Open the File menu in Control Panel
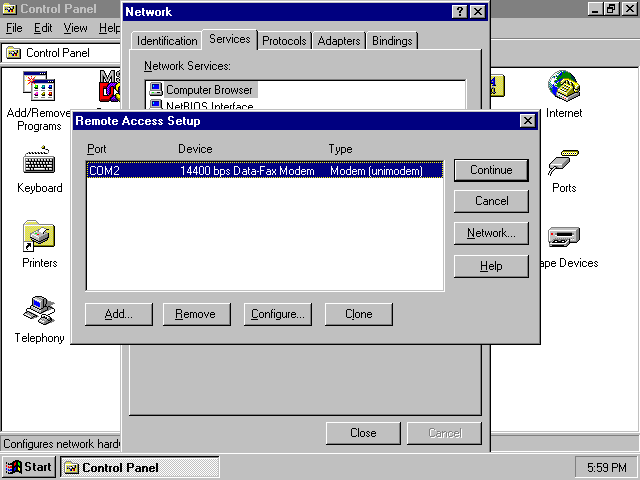The image size is (640, 480). click(x=14, y=28)
